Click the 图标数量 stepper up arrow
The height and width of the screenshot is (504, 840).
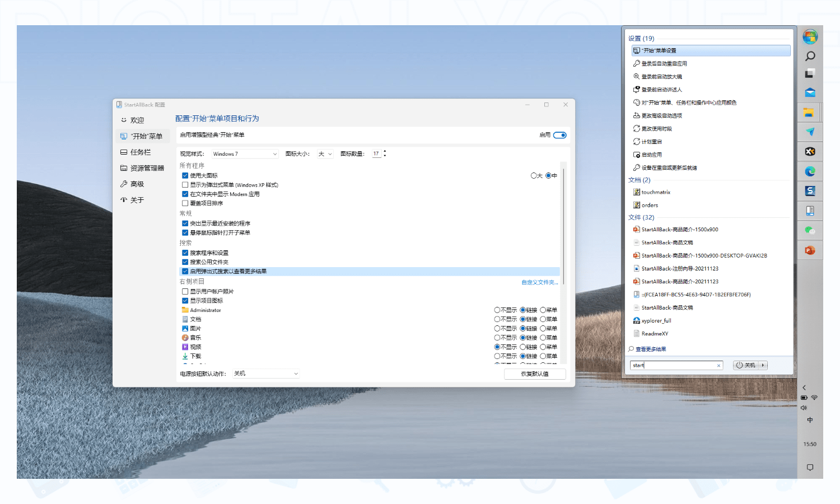tap(385, 151)
